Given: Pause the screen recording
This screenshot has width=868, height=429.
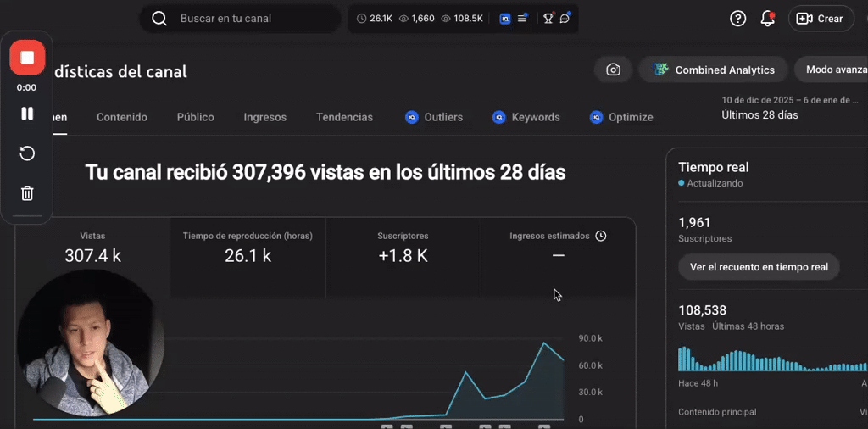Looking at the screenshot, I should click(27, 114).
